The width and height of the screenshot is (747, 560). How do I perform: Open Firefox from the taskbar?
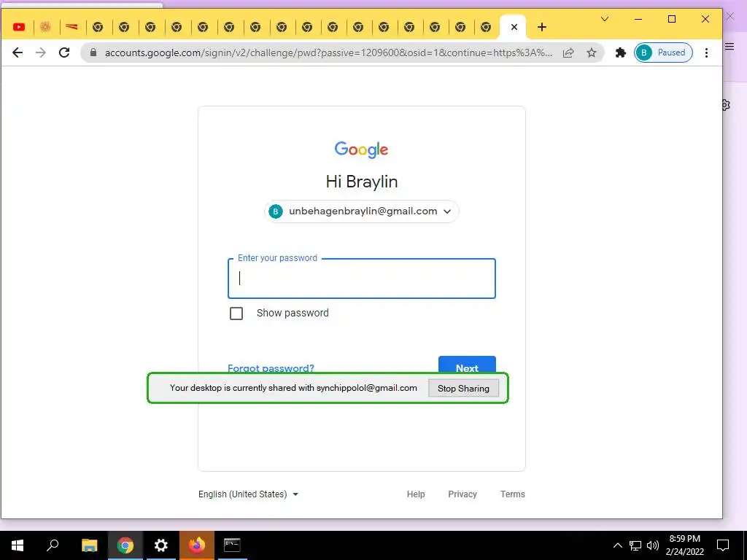[x=196, y=545]
